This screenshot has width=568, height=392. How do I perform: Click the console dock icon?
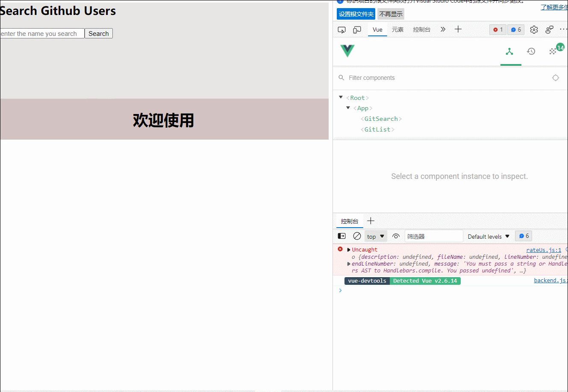tap(341, 236)
